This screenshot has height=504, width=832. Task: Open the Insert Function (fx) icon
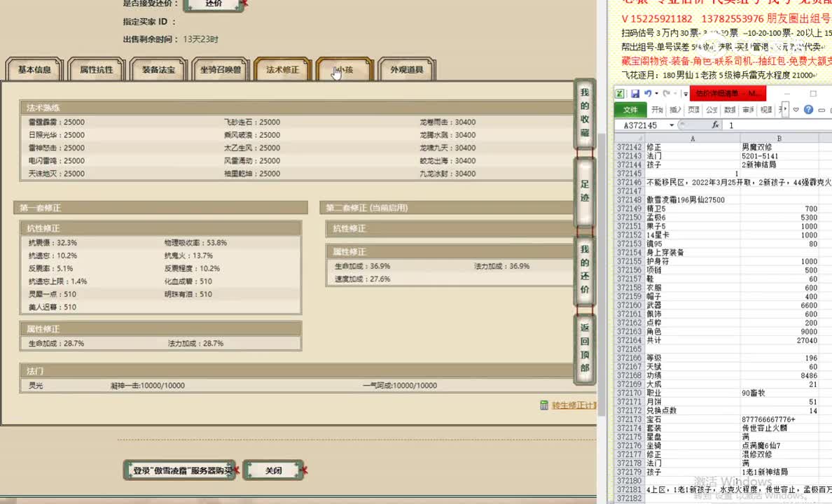coord(716,125)
